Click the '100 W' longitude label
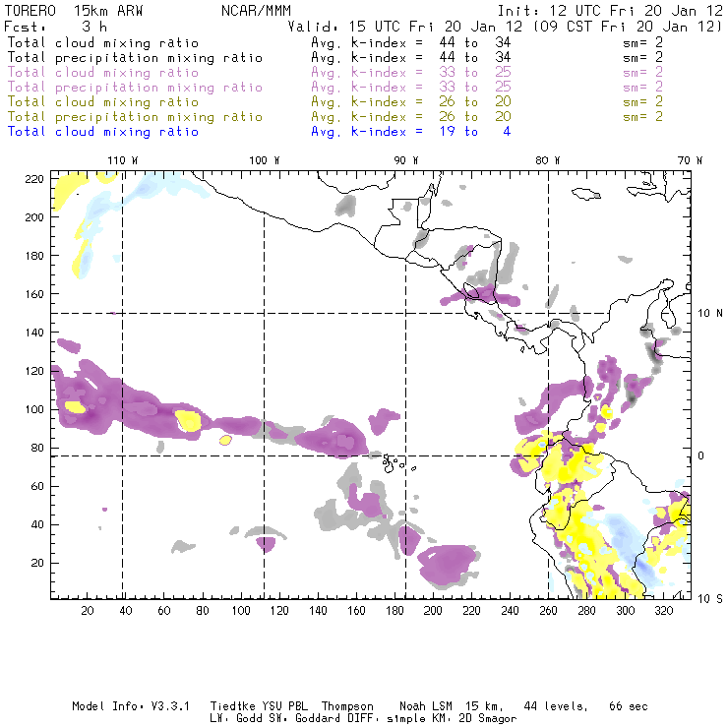 click(265, 160)
